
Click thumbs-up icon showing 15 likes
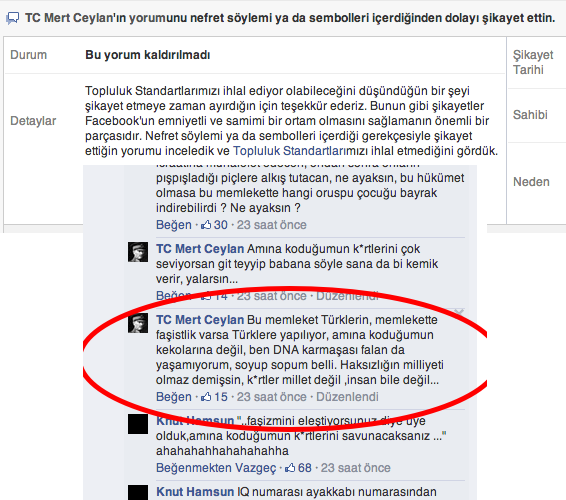click(x=206, y=397)
